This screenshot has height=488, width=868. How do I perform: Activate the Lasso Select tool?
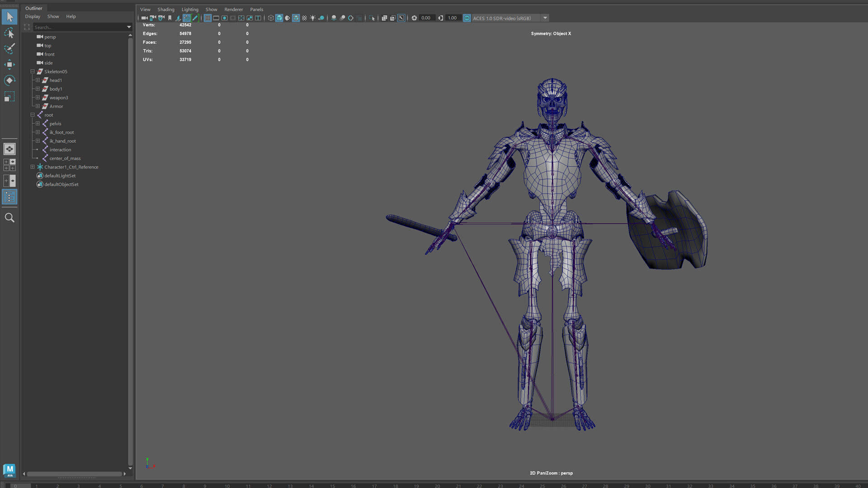pos(9,33)
